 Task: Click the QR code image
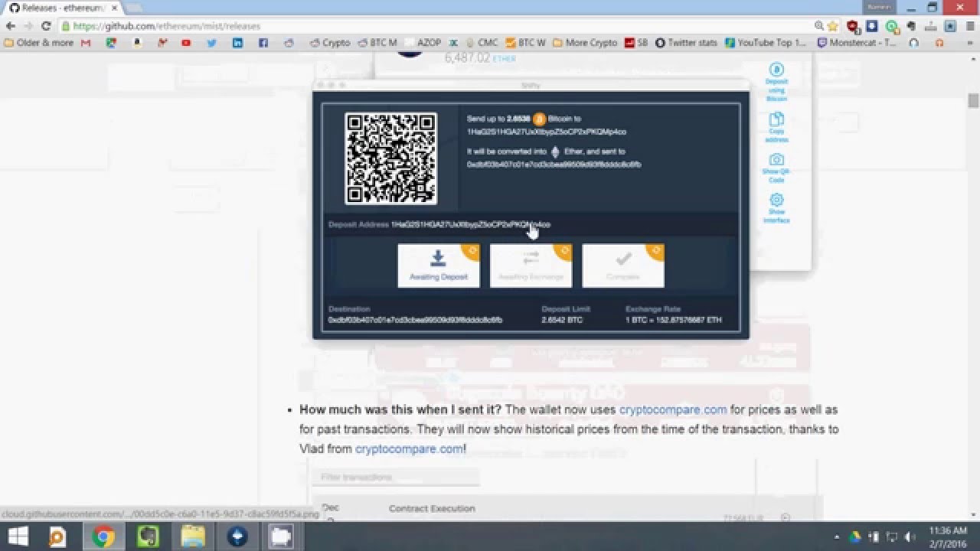pos(391,158)
